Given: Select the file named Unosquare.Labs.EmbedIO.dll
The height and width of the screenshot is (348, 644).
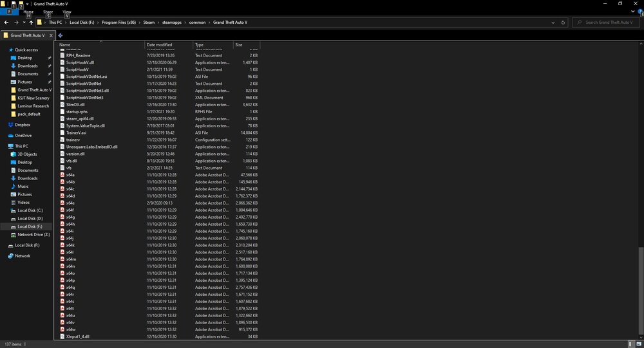Looking at the screenshot, I should pos(92,147).
